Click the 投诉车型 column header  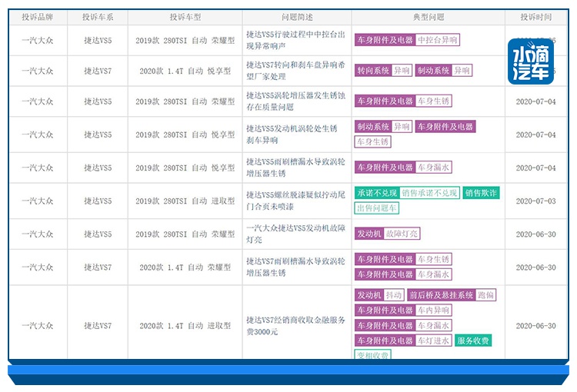185,17
